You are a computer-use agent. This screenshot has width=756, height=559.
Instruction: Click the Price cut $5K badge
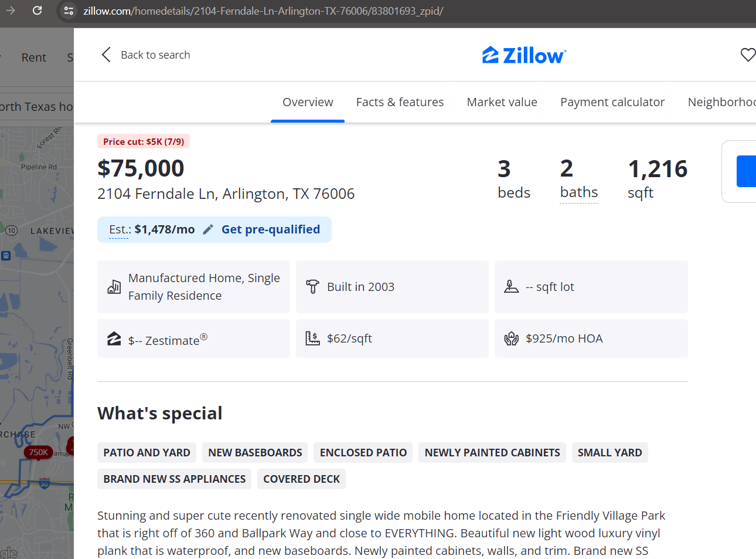click(x=144, y=141)
